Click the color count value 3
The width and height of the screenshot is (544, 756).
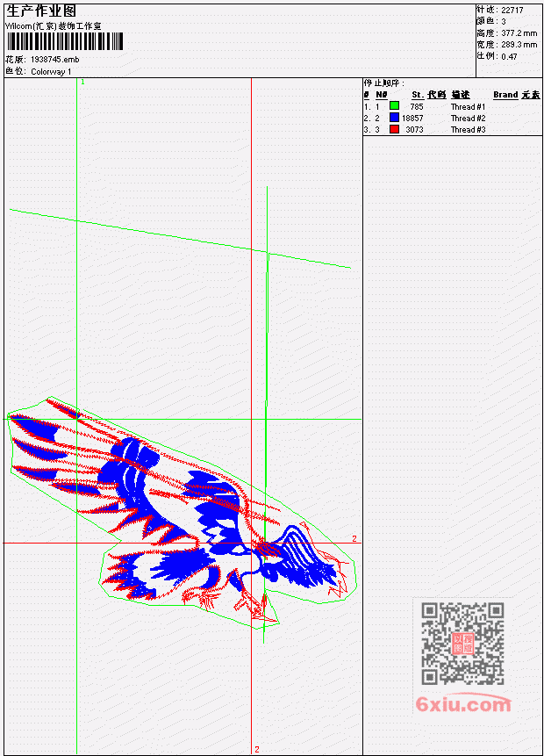click(504, 21)
